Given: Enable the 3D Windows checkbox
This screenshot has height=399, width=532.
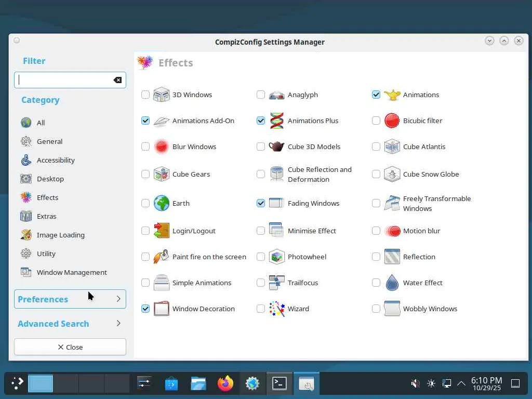Looking at the screenshot, I should [x=145, y=95].
